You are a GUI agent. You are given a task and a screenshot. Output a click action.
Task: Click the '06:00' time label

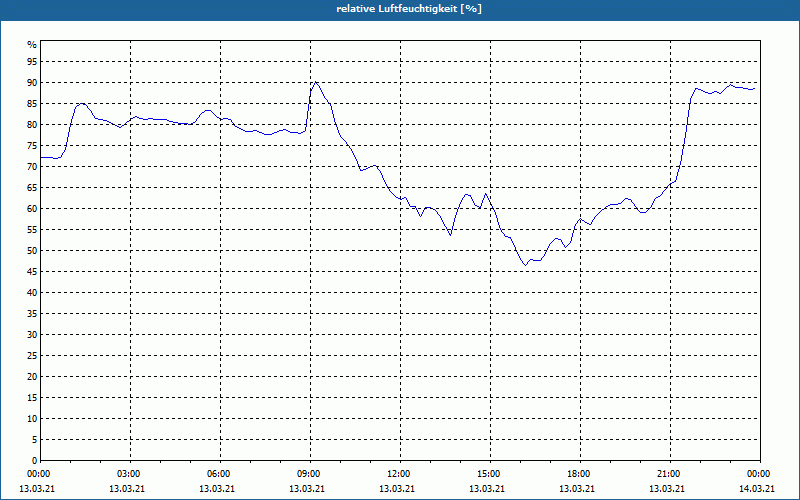(x=220, y=474)
